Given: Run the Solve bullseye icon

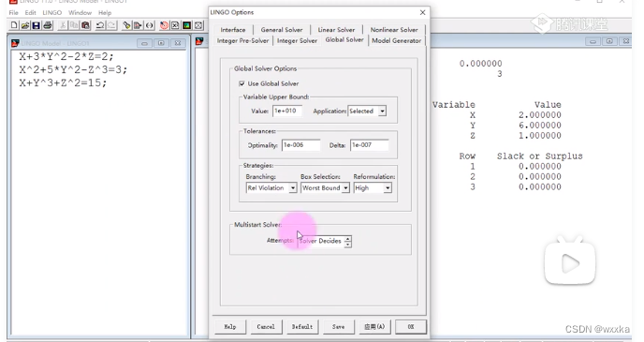Looking at the screenshot, I should tap(164, 25).
